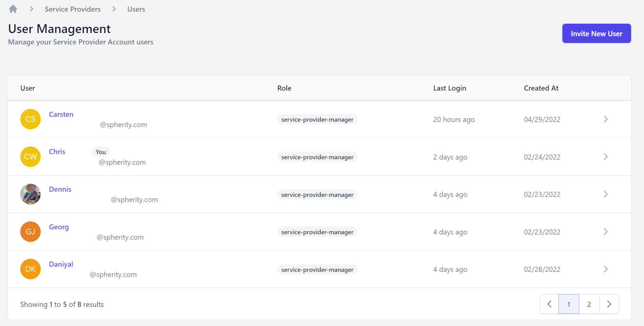Select page 1 in pagination
This screenshot has width=644, height=326.
point(569,304)
